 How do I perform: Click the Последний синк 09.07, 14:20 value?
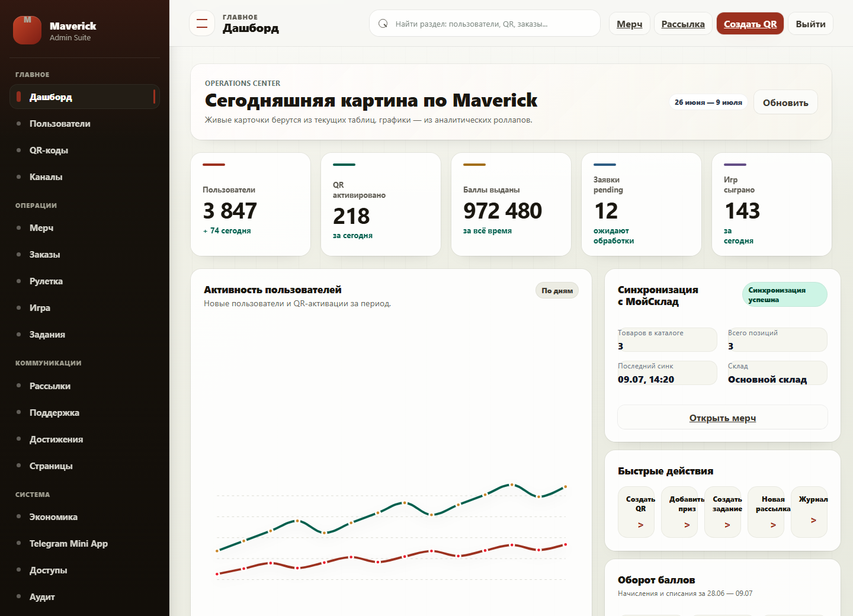[x=646, y=379]
